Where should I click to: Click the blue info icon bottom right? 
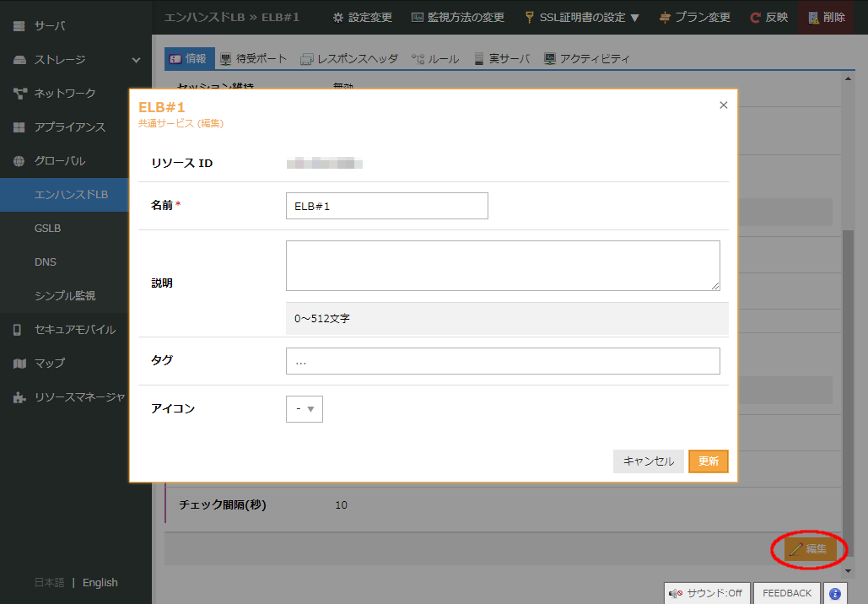(835, 593)
